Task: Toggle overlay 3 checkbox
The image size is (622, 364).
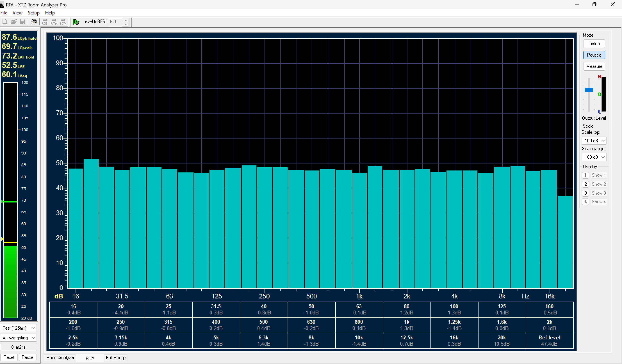Action: [585, 193]
